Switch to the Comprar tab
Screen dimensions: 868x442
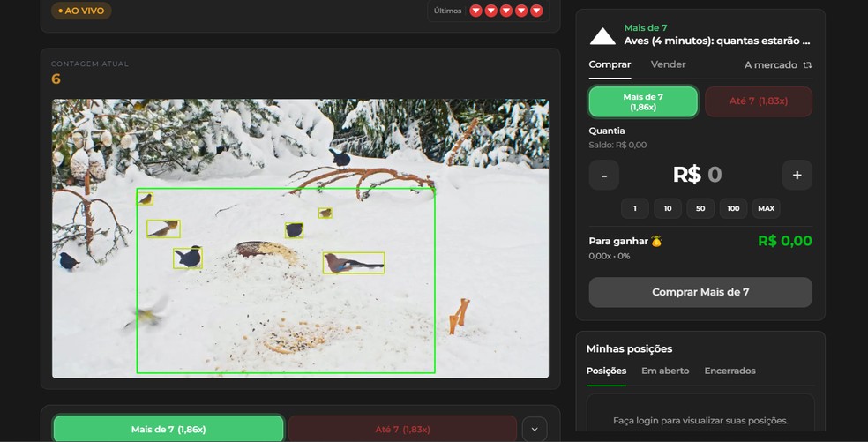tap(610, 64)
